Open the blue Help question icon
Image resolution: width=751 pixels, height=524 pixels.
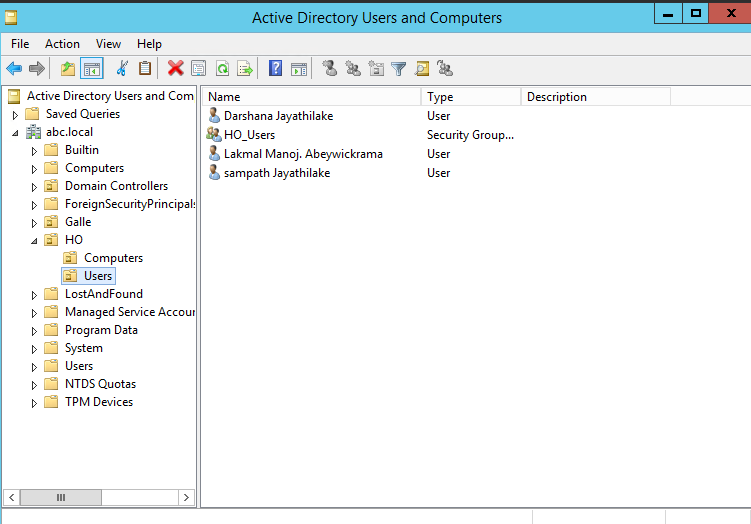tap(275, 68)
